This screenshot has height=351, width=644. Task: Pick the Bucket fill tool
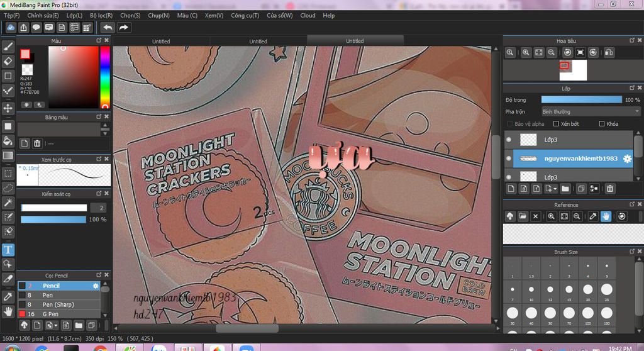(x=8, y=140)
